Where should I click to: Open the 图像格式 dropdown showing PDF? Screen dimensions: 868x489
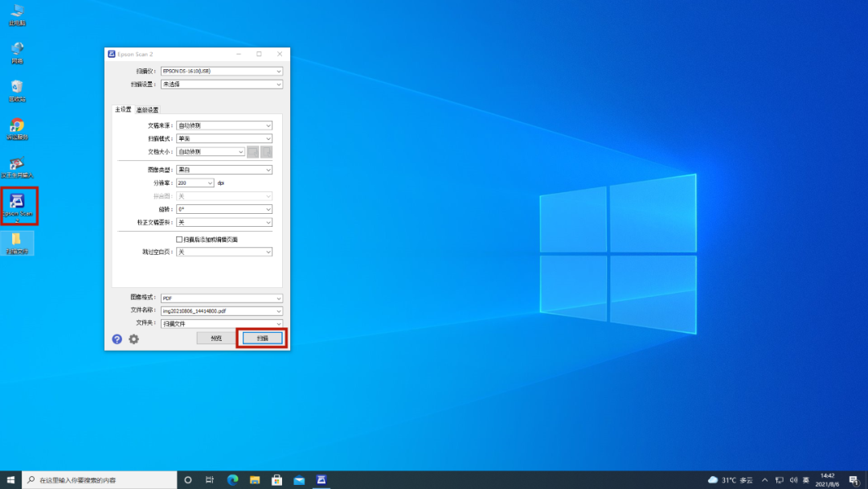coord(222,298)
